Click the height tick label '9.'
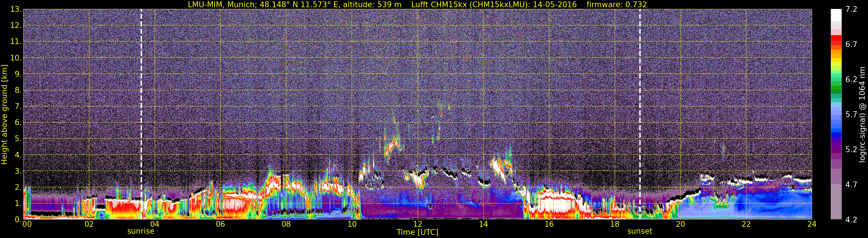The width and height of the screenshot is (868, 238). [18, 74]
